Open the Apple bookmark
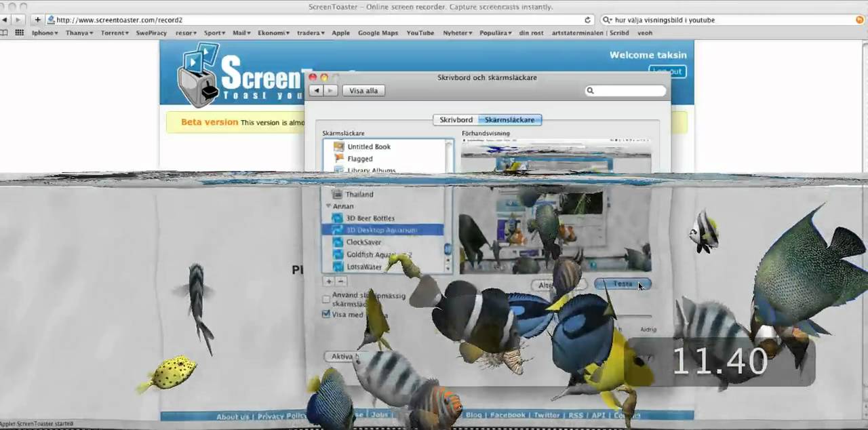 pyautogui.click(x=340, y=33)
